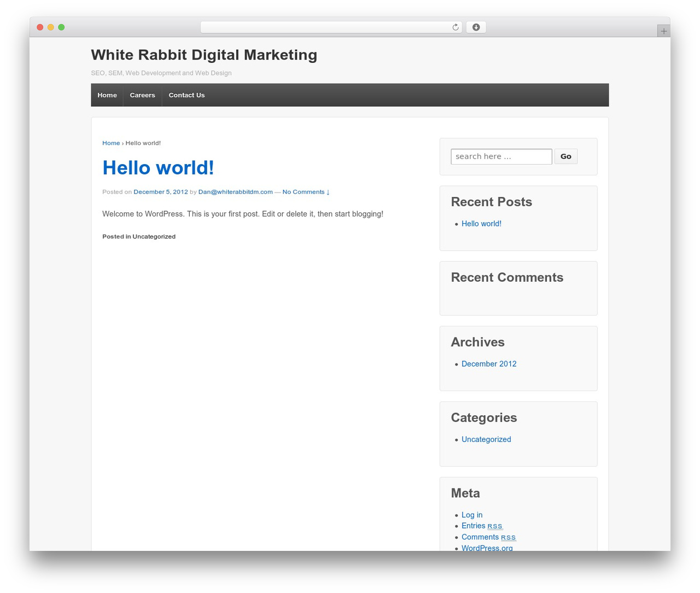
Task: Open the December 5, 2012 date link
Action: (161, 192)
